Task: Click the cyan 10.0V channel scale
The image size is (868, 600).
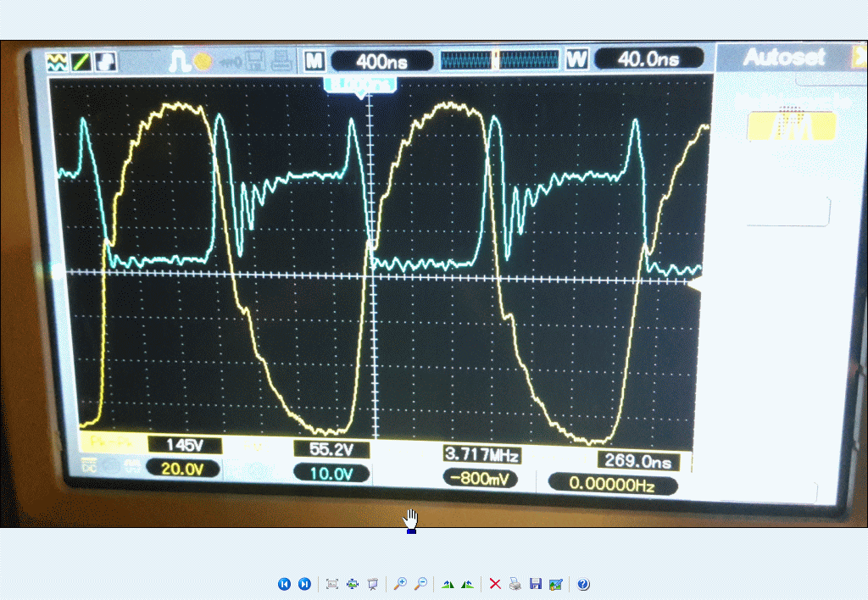Action: point(331,474)
